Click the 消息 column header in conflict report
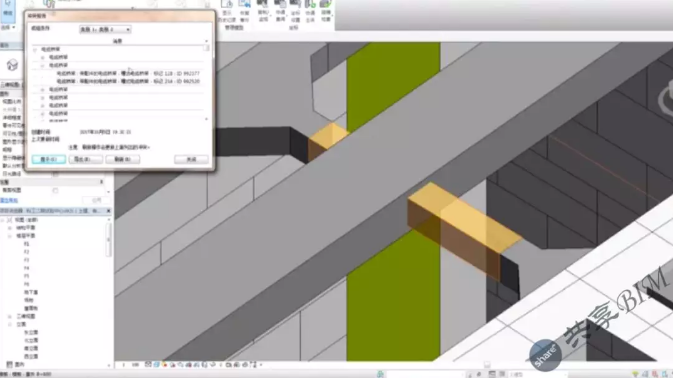The image size is (673, 378). (x=118, y=41)
